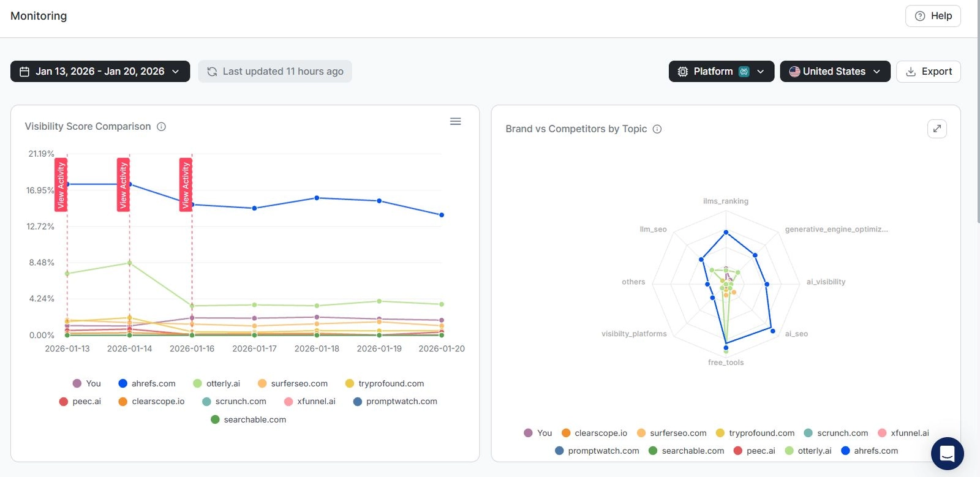
Task: Click the download icon in Export button
Action: coord(911,72)
